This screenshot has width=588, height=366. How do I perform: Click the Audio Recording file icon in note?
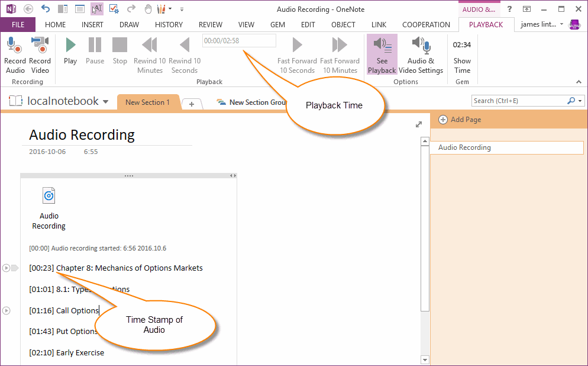coord(49,195)
